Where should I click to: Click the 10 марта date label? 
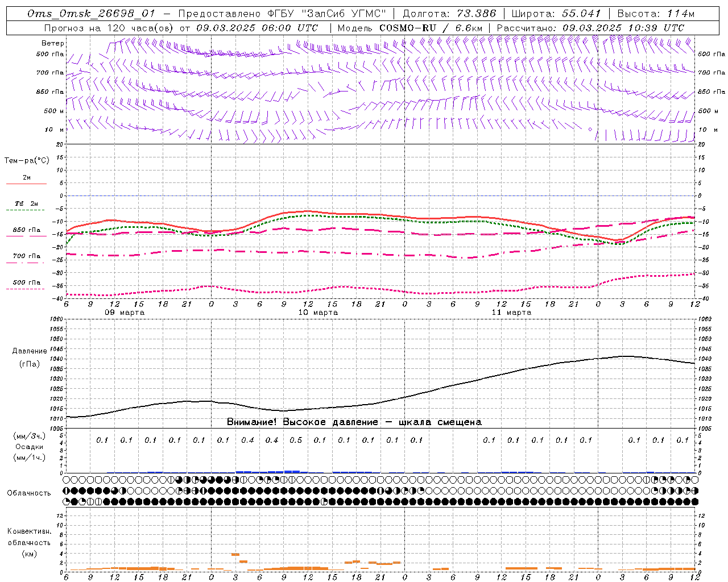click(318, 313)
